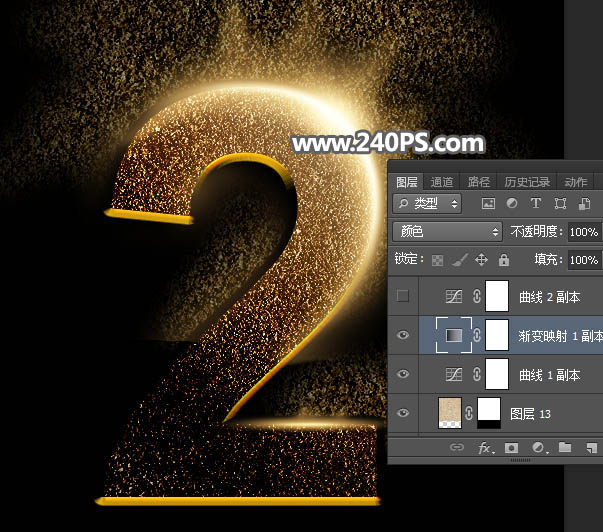Open the 历史记录 tab
The width and height of the screenshot is (603, 532).
(x=527, y=182)
